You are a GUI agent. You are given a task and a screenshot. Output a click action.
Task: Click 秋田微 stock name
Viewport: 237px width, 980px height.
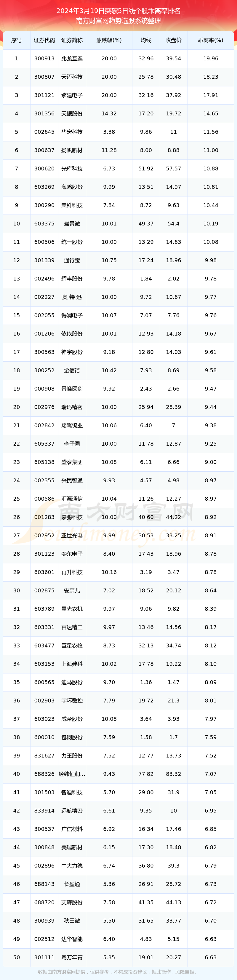point(72,921)
